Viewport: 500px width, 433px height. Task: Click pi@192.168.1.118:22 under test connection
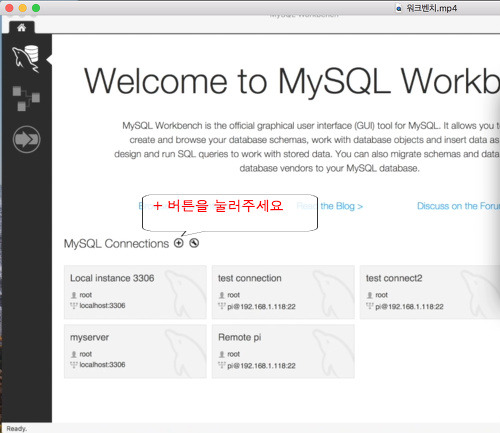(261, 306)
